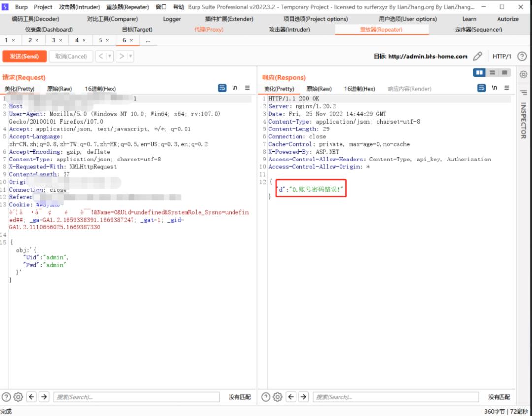Image resolution: width=532 pixels, height=416 pixels.
Task: Open 重放器(Repeater) menu in menu bar
Action: click(x=128, y=7)
